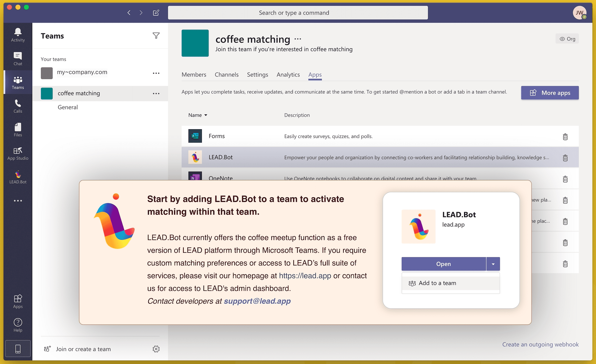Viewport: 596px width, 364px height.
Task: Click the Org visibility eye badge
Action: coord(567,39)
